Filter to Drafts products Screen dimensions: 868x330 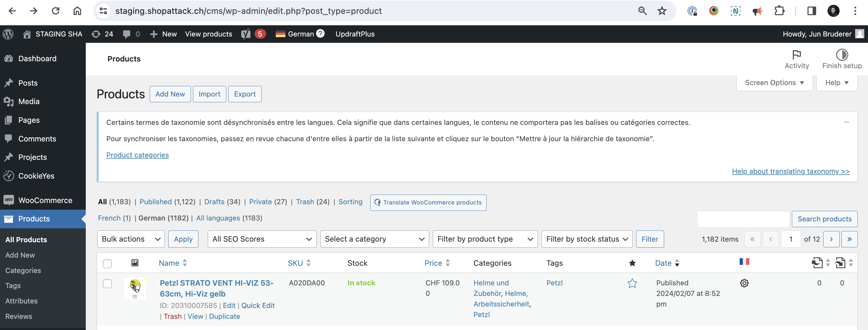[214, 202]
